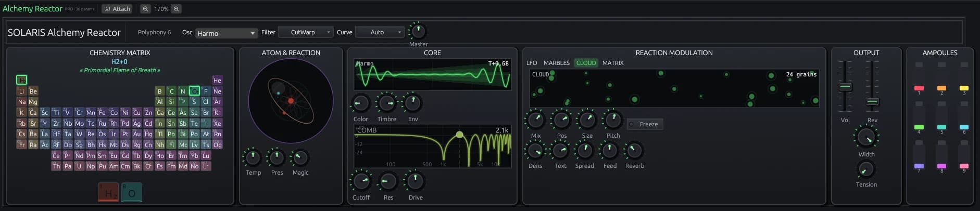Click the Cutoff knob

(x=361, y=181)
